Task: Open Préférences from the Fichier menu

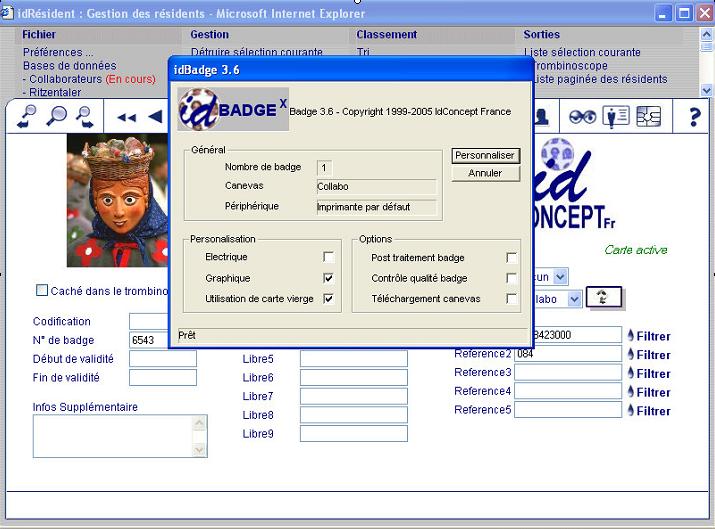Action: click(x=58, y=52)
